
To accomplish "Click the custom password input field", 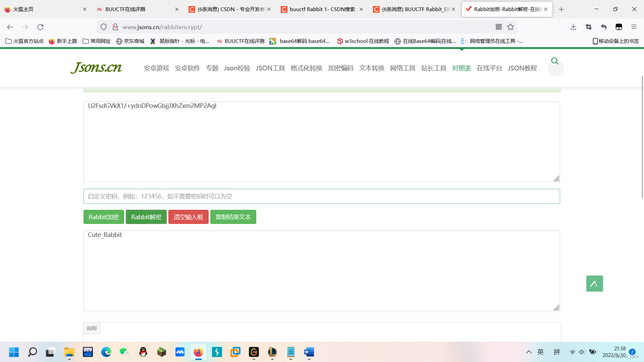I will [x=322, y=196].
